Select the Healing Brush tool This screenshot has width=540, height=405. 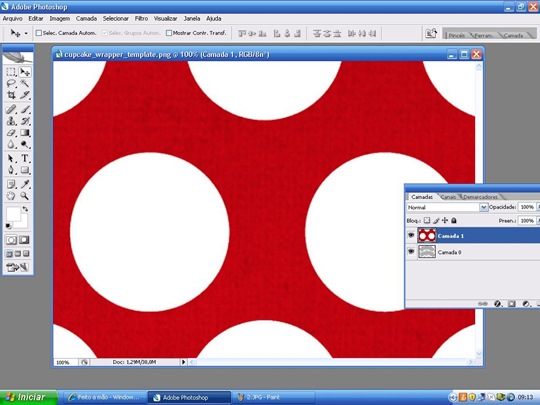pos(11,110)
